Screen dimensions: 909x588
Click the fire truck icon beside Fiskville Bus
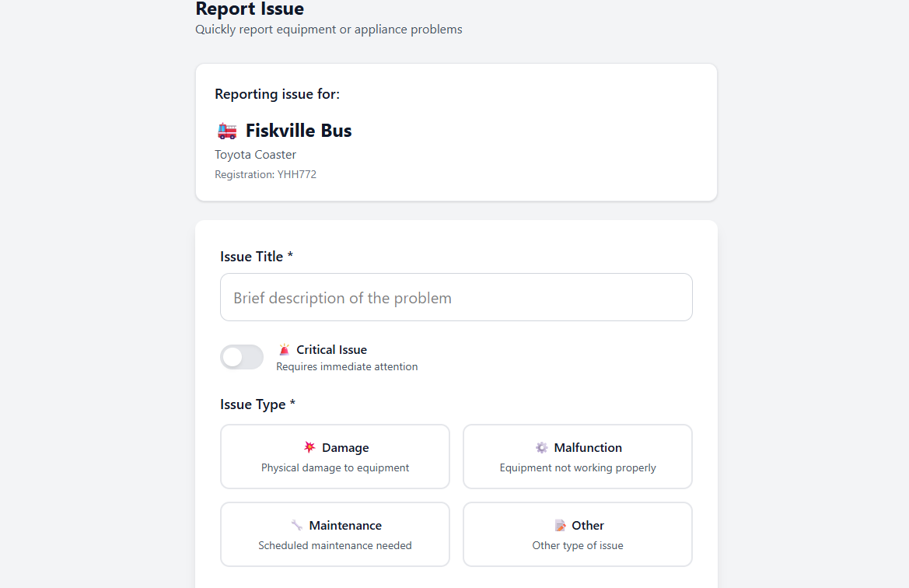(226, 131)
